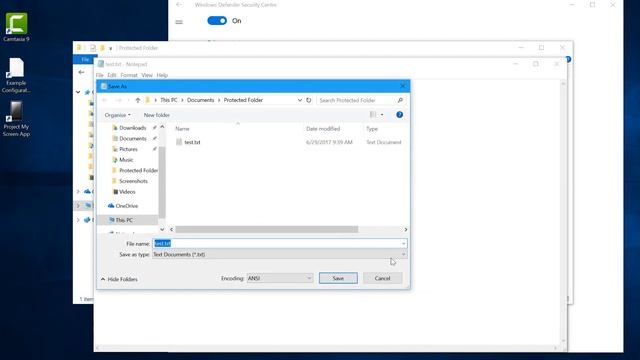
Task: Refresh the Save As folder view
Action: 309,100
